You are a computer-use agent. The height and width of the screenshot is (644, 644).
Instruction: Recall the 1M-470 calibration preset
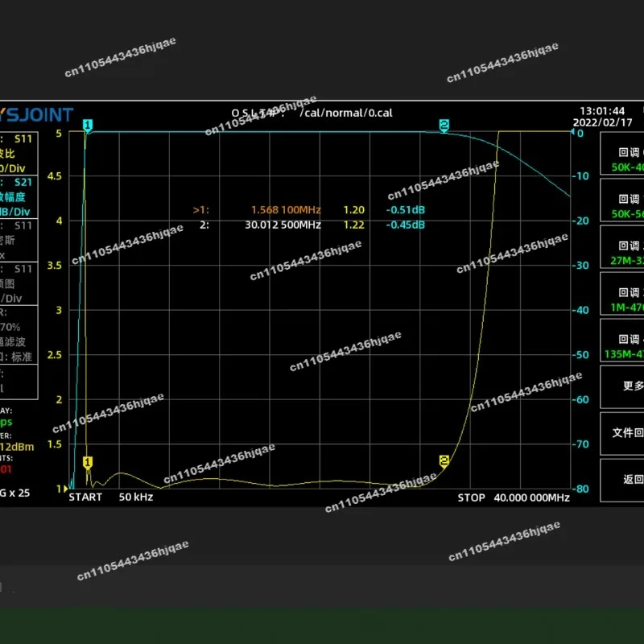click(621, 294)
